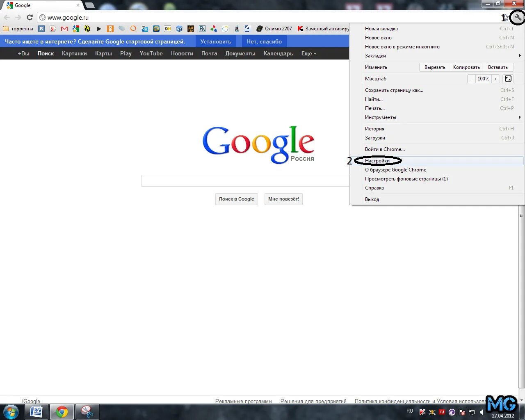
Task: Click Поиск в Google button
Action: coord(237,199)
